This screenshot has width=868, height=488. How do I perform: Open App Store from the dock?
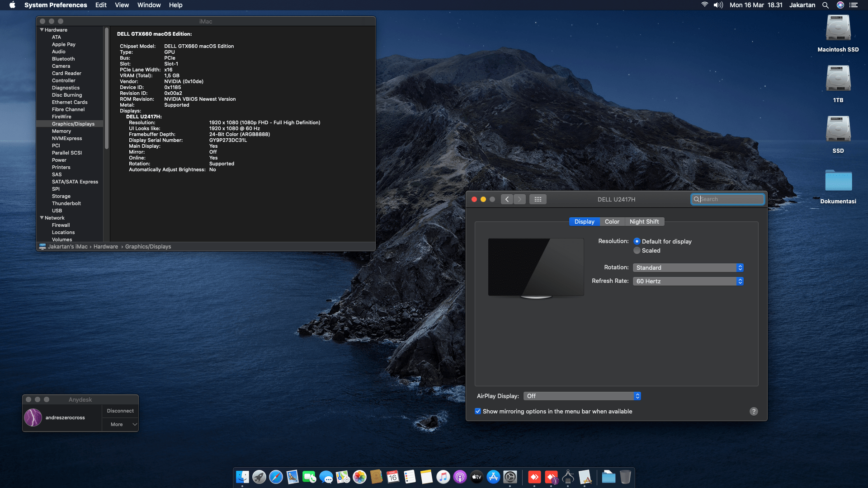pyautogui.click(x=493, y=477)
